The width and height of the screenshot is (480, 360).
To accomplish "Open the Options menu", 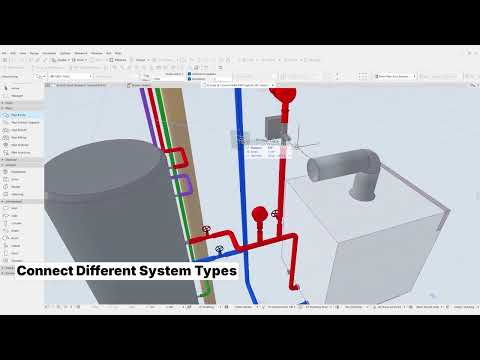I will 65,53.
